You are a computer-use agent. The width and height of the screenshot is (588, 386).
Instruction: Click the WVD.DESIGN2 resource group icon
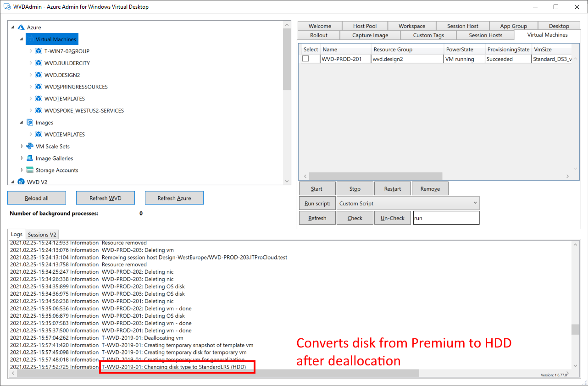[x=39, y=75]
